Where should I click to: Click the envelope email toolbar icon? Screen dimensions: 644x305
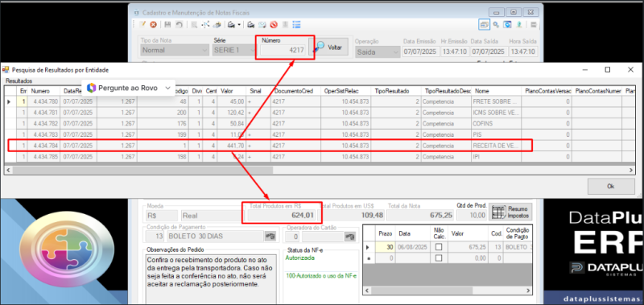(x=262, y=25)
